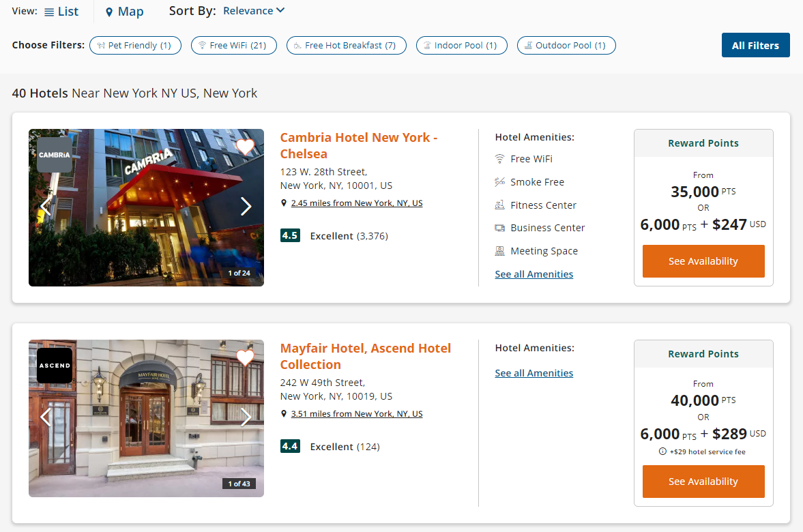Show next photo of Cambria Hotel
The image size is (803, 532).
pyautogui.click(x=246, y=207)
